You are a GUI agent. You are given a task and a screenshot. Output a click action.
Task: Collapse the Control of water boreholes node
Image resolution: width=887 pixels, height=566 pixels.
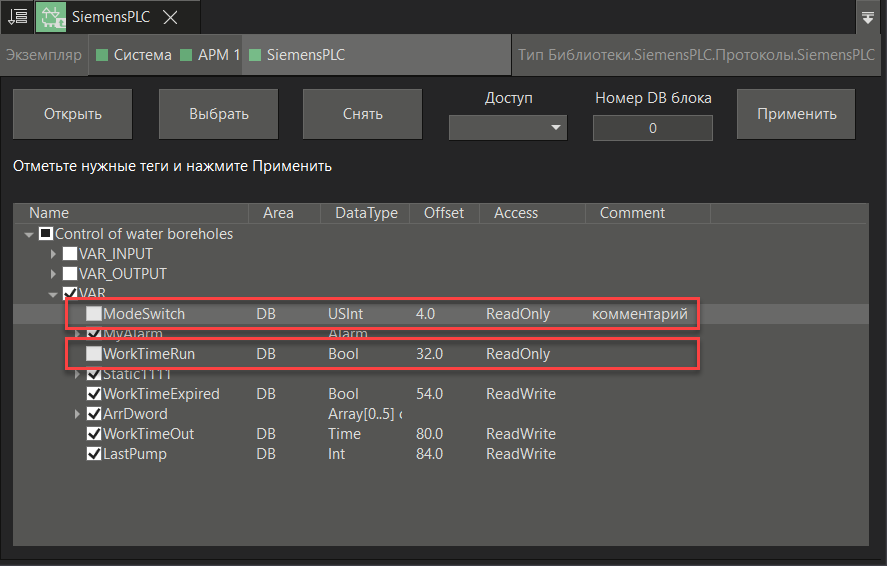[29, 234]
